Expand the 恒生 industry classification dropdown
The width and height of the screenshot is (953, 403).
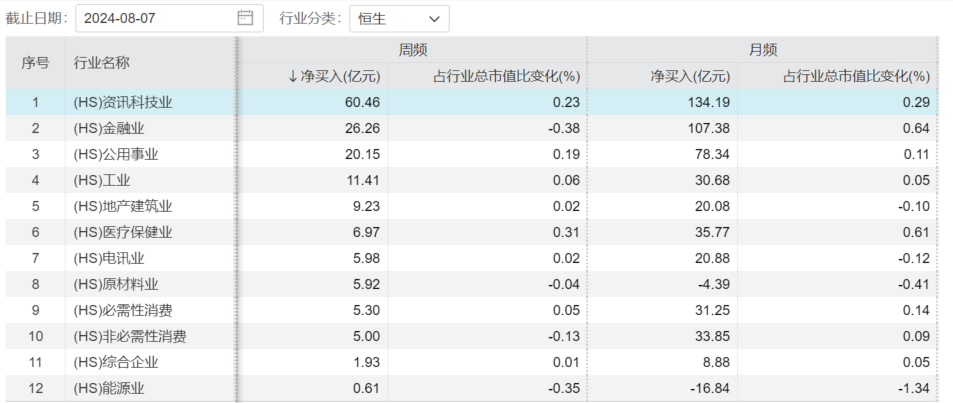pos(398,18)
